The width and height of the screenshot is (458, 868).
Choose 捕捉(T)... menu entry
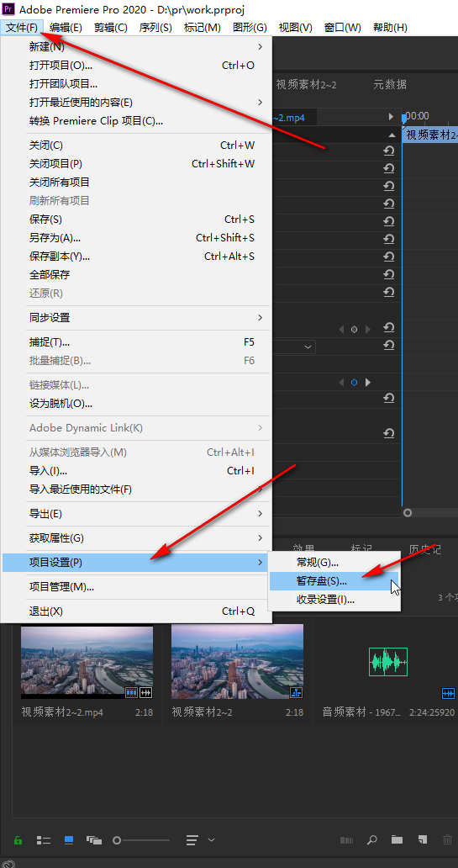point(137,342)
